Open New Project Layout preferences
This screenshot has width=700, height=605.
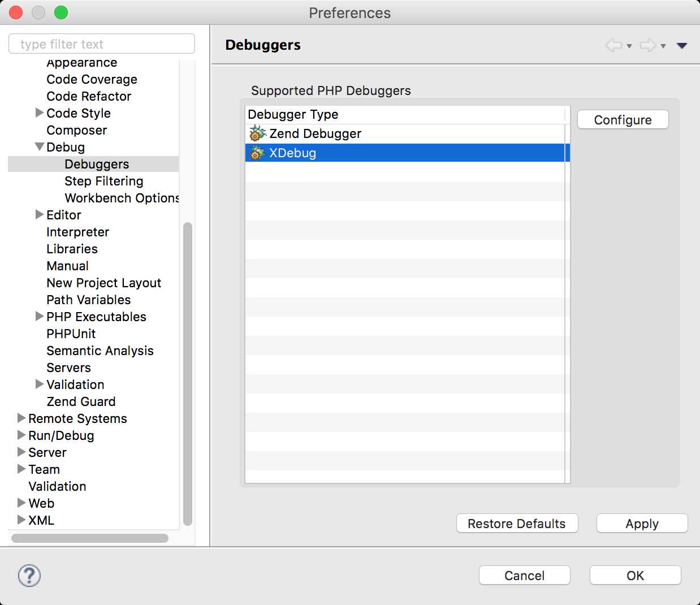tap(103, 283)
